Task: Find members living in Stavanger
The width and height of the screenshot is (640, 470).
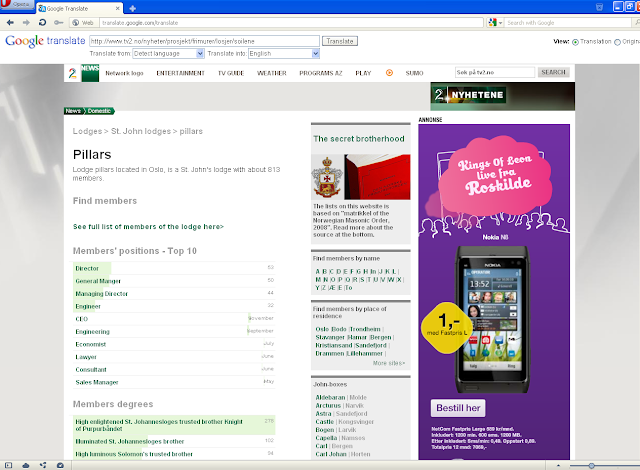Action: (330, 337)
